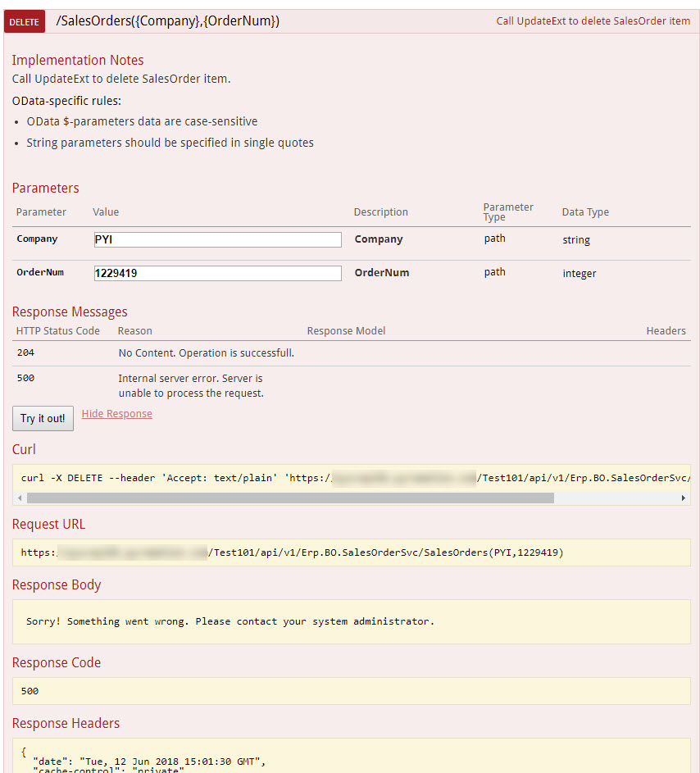The width and height of the screenshot is (700, 773).
Task: Click the OrderNum parameter name label
Action: [x=40, y=272]
